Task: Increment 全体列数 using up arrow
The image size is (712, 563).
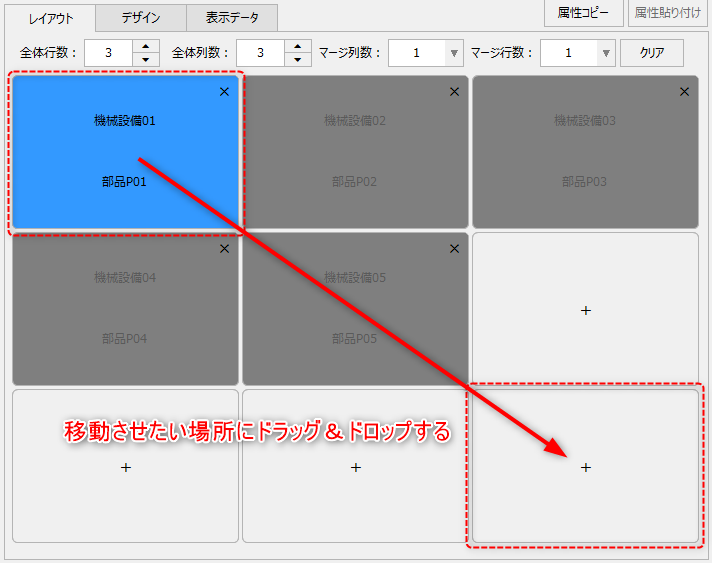Action: pyautogui.click(x=298, y=46)
